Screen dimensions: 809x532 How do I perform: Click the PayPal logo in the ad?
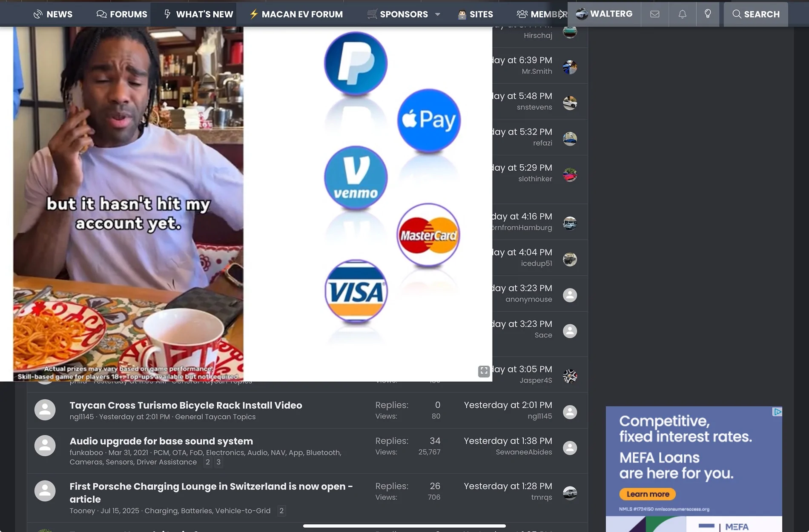[x=356, y=63]
